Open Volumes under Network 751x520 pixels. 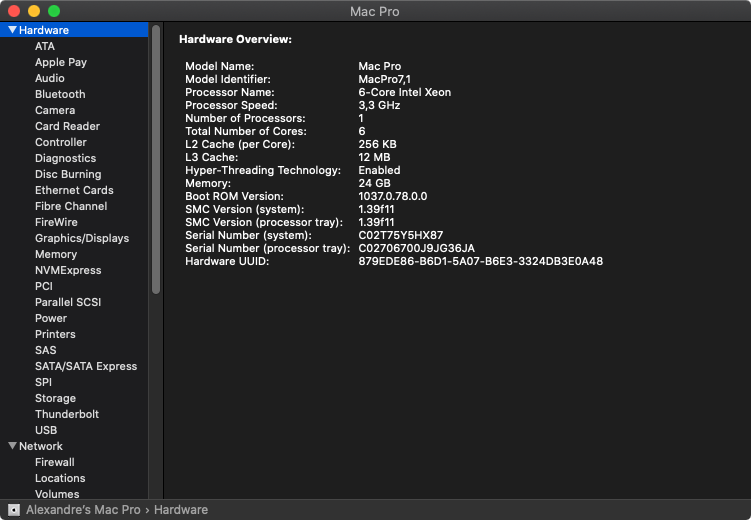[57, 494]
